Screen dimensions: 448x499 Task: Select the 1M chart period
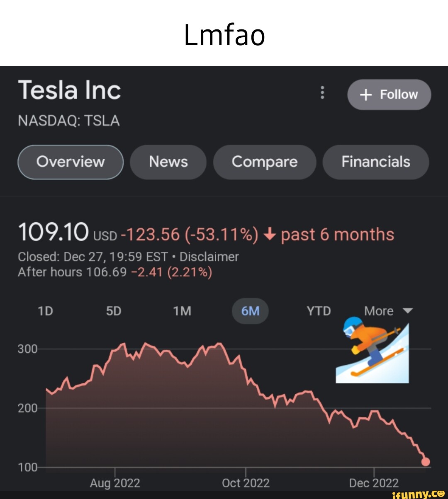coord(182,311)
